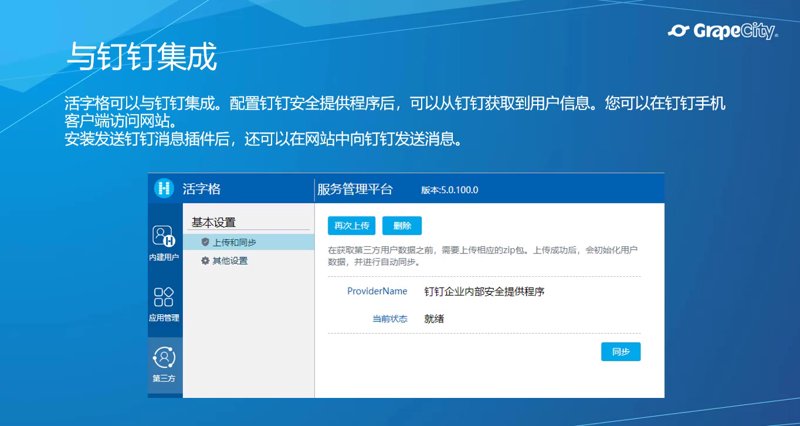This screenshot has height=426, width=800.
Task: Select the 第三方 sidebar icon
Action: click(164, 365)
